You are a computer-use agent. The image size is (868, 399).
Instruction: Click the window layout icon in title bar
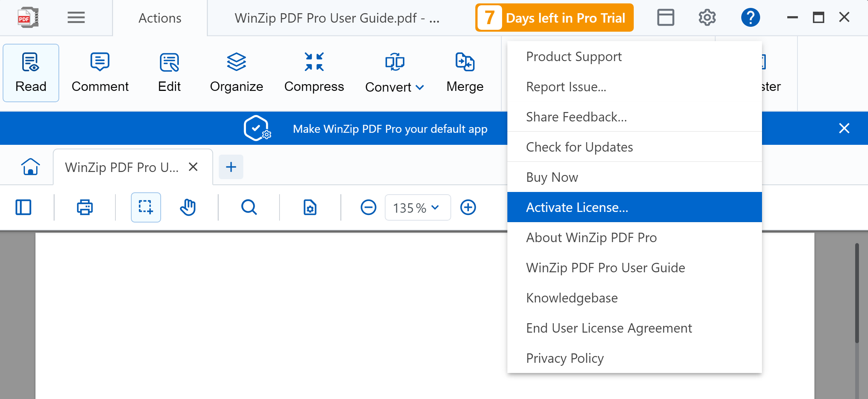[665, 17]
